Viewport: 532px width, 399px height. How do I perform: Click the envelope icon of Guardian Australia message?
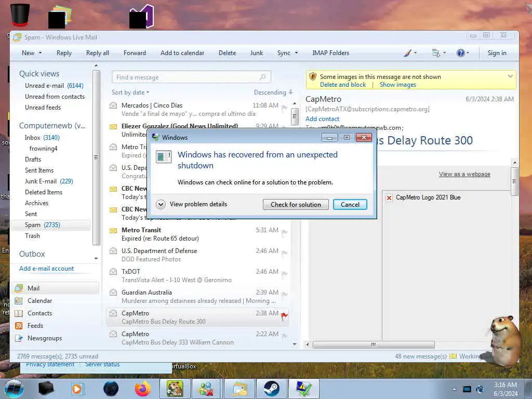(113, 292)
